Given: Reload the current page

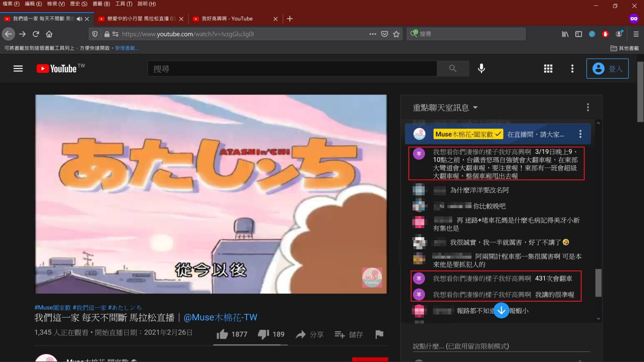Looking at the screenshot, I should pos(36,34).
